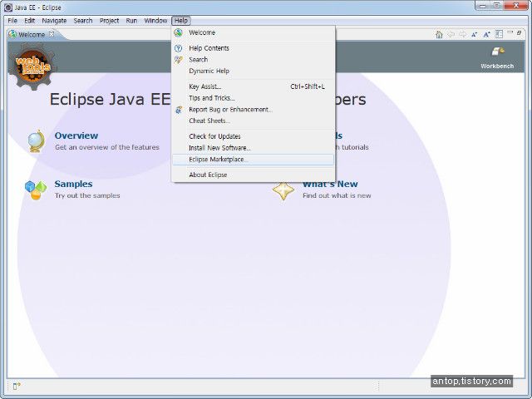Choose Check for Updates menu entry

pyautogui.click(x=254, y=136)
